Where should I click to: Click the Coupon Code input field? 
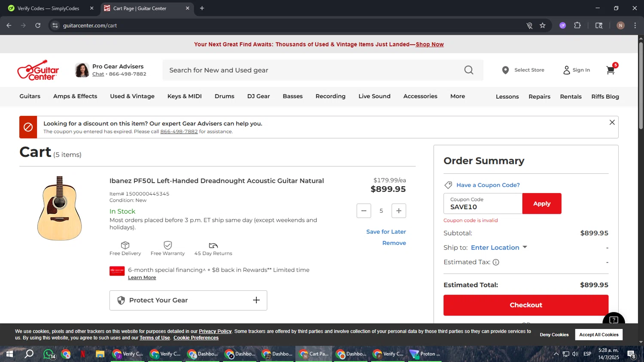click(x=483, y=204)
